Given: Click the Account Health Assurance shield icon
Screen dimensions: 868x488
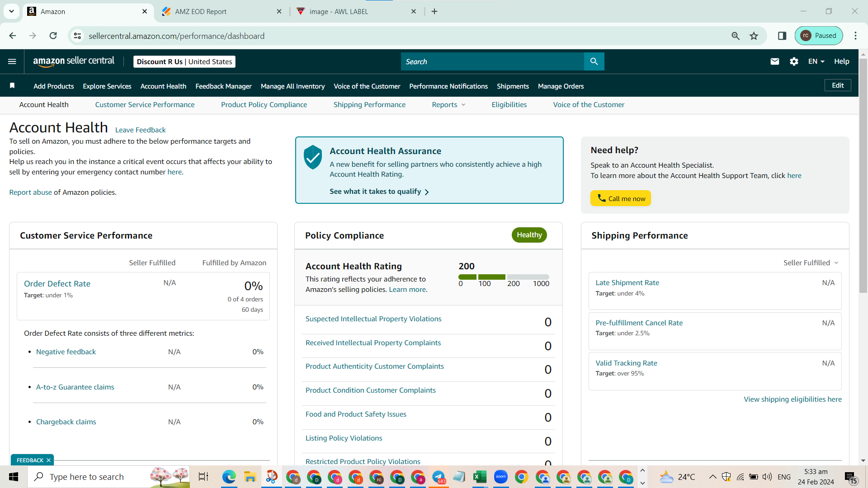Looking at the screenshot, I should (313, 157).
